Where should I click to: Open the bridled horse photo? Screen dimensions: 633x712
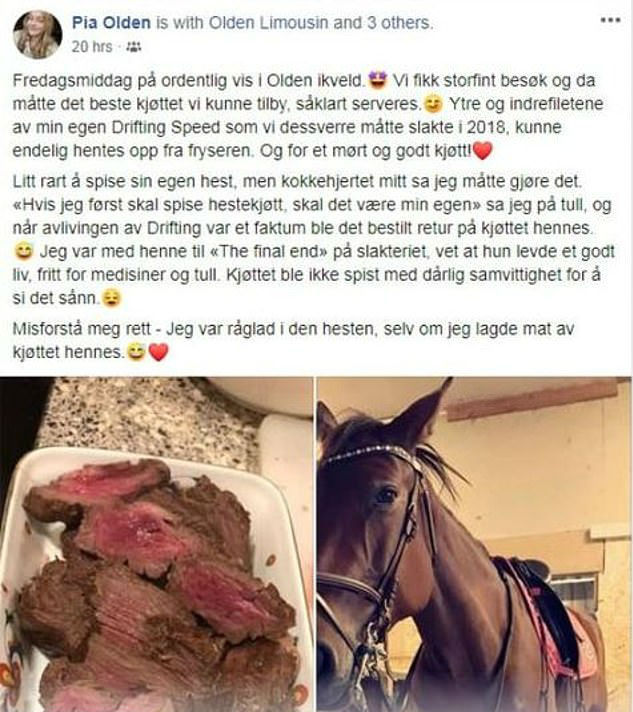[x=475, y=544]
